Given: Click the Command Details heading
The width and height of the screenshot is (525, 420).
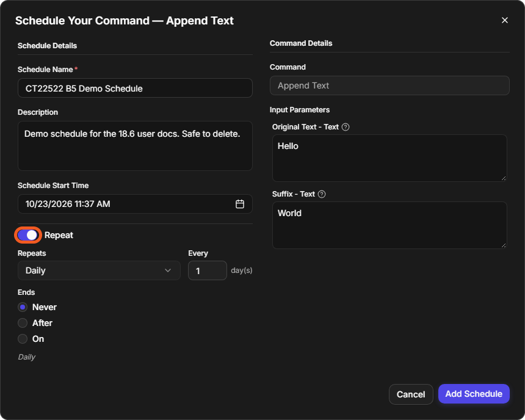Looking at the screenshot, I should [301, 43].
